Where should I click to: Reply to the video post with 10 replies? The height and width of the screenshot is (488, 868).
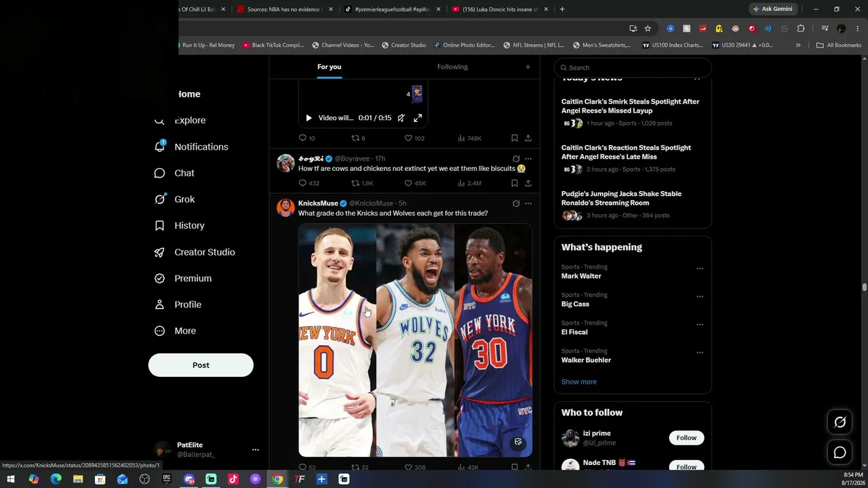point(307,138)
